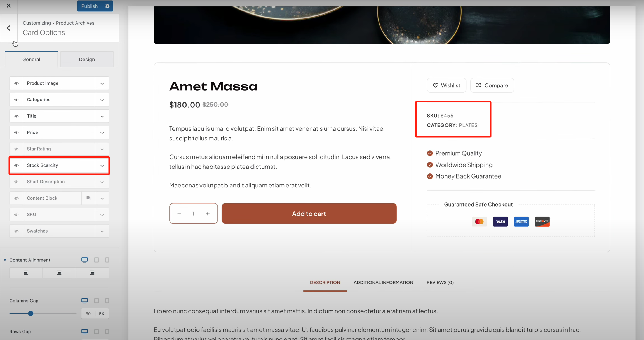Open the Additional Information product tab

pos(383,282)
